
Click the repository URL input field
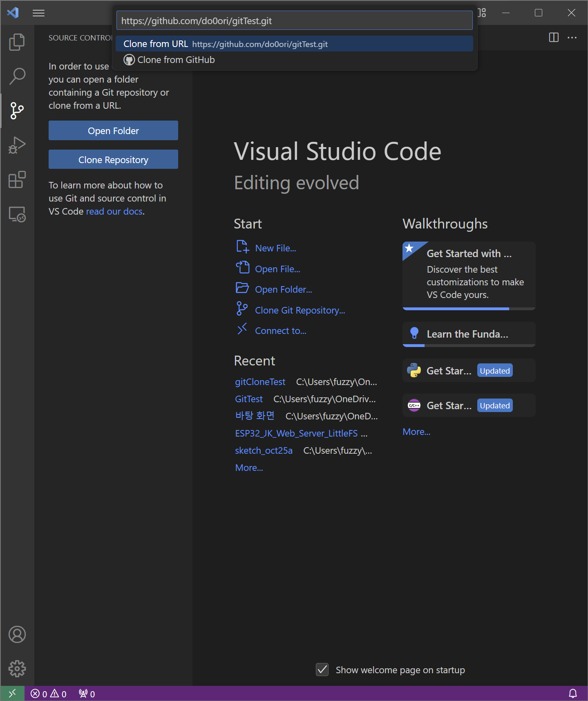tap(294, 20)
